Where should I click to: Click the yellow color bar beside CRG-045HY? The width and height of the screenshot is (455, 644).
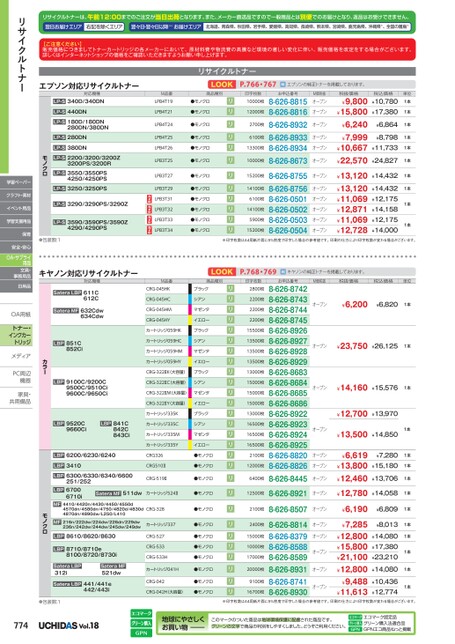(190, 320)
